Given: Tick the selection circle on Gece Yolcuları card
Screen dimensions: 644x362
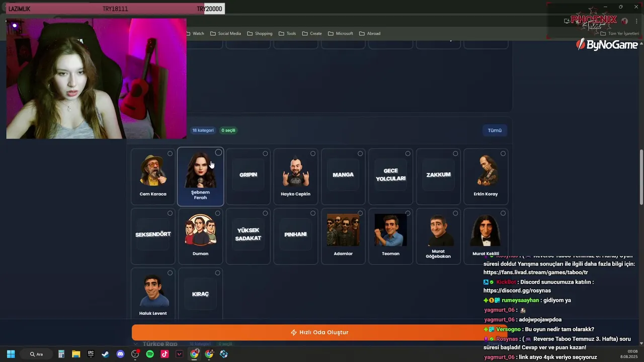Looking at the screenshot, I should click(408, 153).
